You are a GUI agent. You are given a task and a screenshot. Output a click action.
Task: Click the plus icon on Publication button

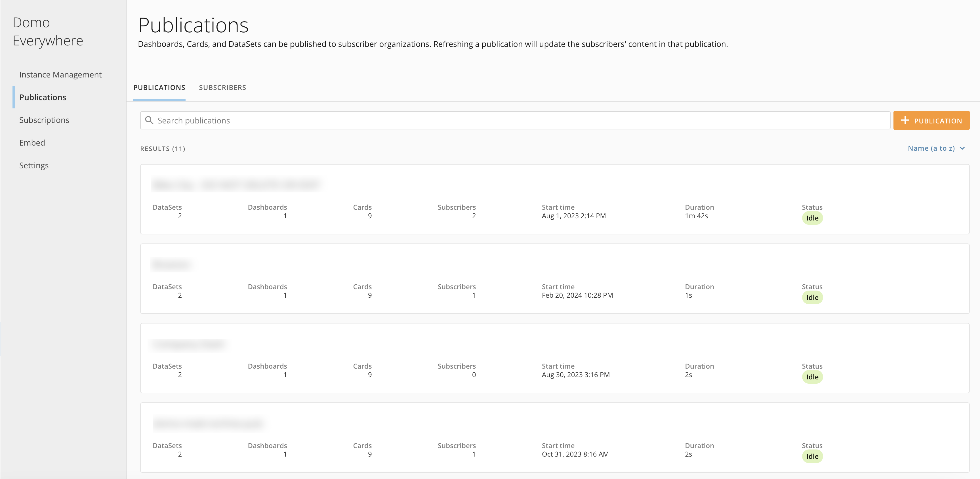[x=905, y=120]
